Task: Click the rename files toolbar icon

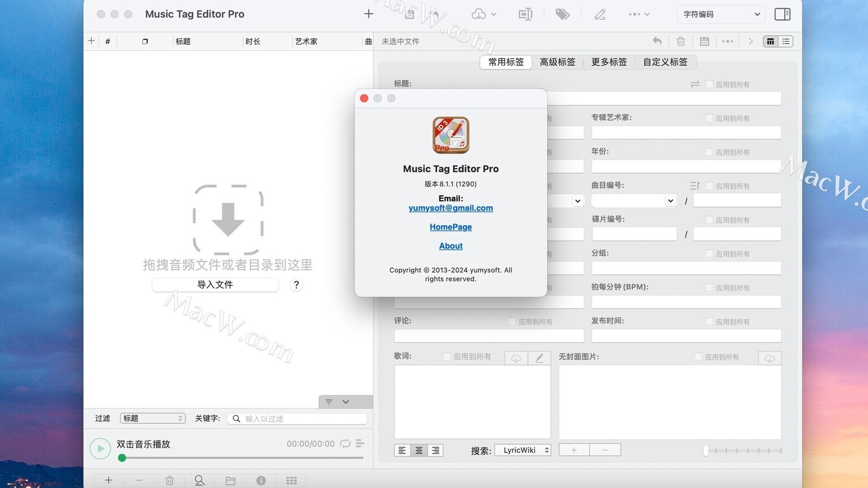Action: coord(526,14)
